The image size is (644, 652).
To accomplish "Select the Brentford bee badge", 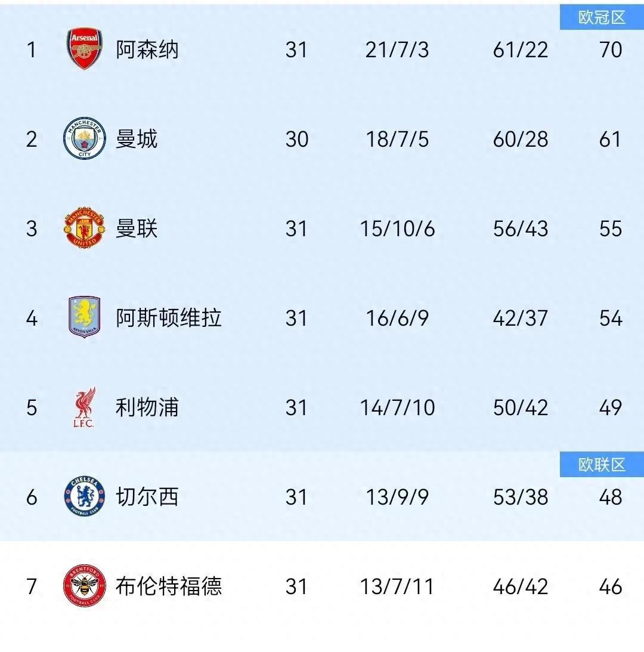I will 84,586.
